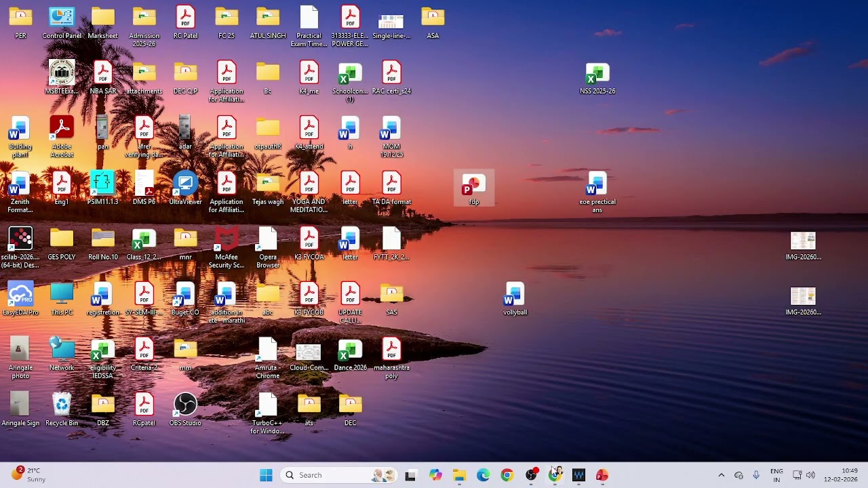The height and width of the screenshot is (488, 868).
Task: Launch the Opera Browser shortcut
Action: [268, 247]
